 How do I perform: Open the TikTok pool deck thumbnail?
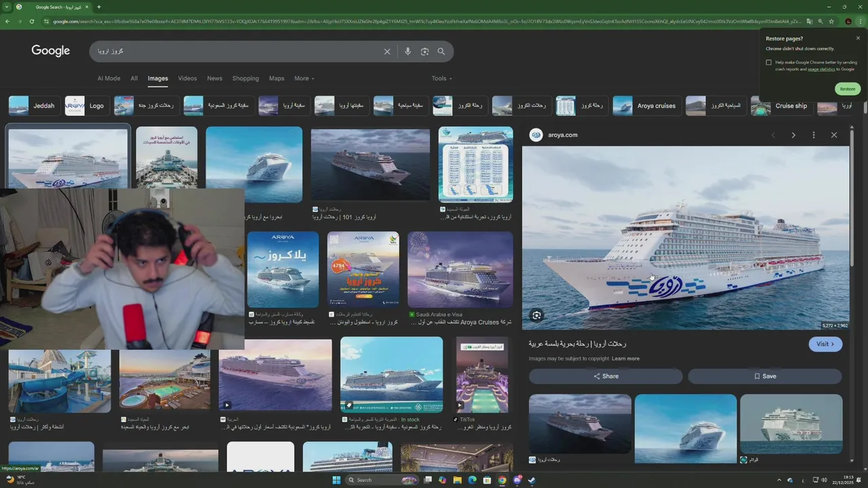pos(482,375)
